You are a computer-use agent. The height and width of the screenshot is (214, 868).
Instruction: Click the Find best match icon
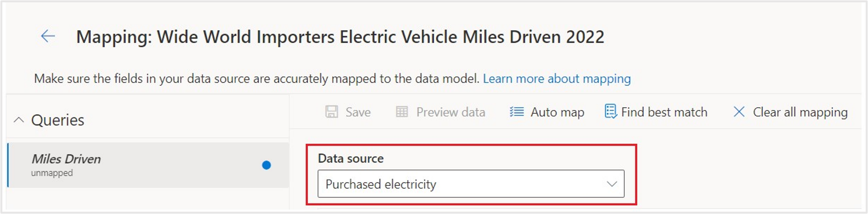[x=611, y=112]
